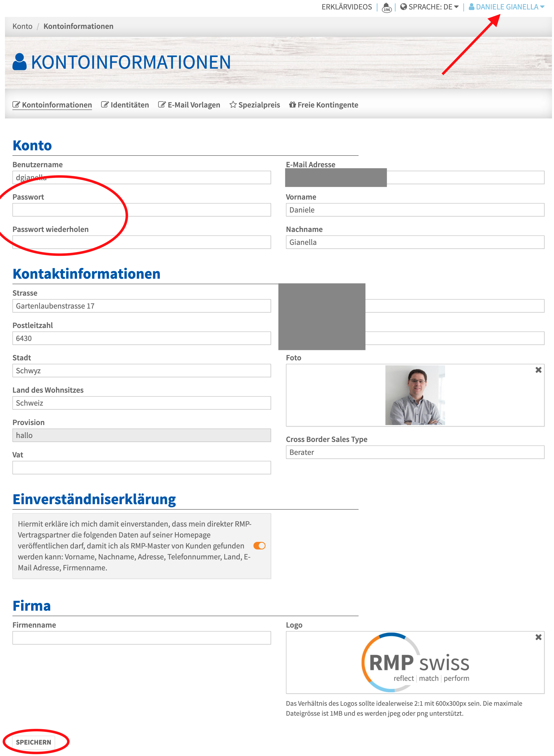Click the RMP swiss logo image
The width and height of the screenshot is (554, 756).
click(x=415, y=662)
